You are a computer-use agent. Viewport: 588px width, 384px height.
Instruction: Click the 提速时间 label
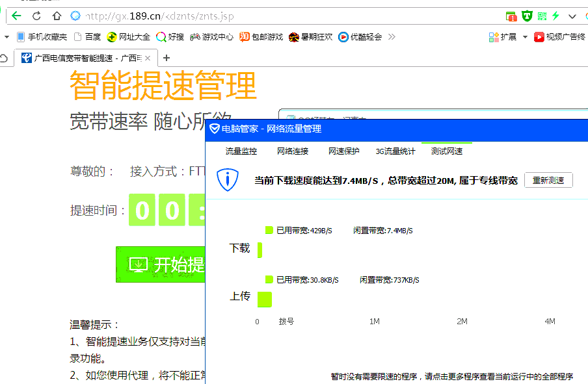tap(97, 210)
